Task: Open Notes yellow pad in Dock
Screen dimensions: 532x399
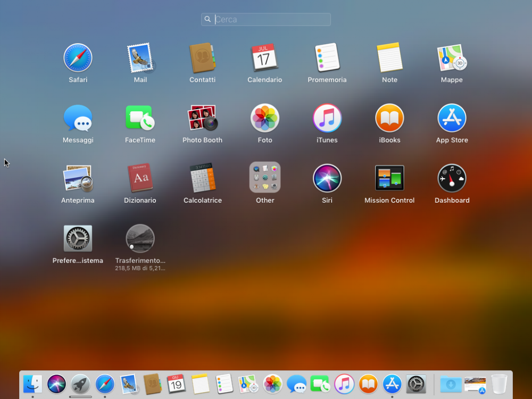Action: click(200, 384)
